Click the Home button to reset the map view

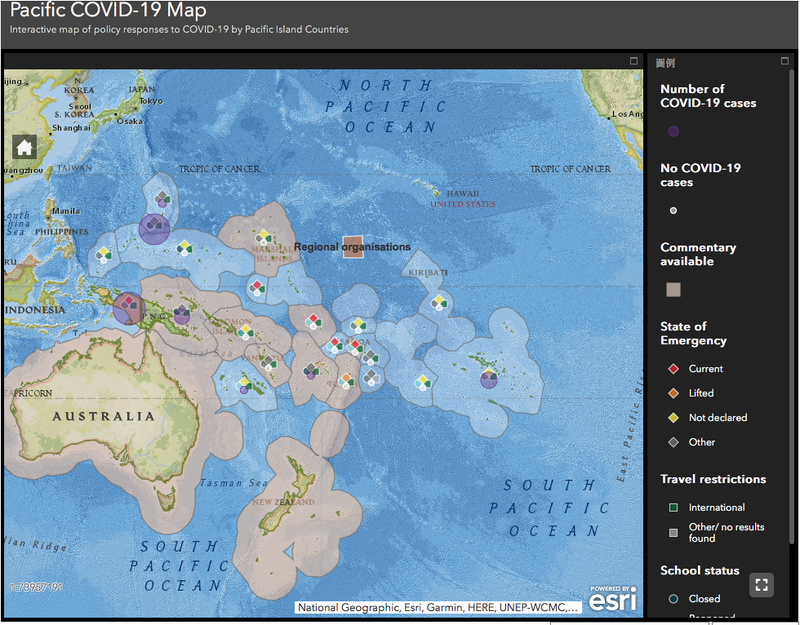coord(22,146)
